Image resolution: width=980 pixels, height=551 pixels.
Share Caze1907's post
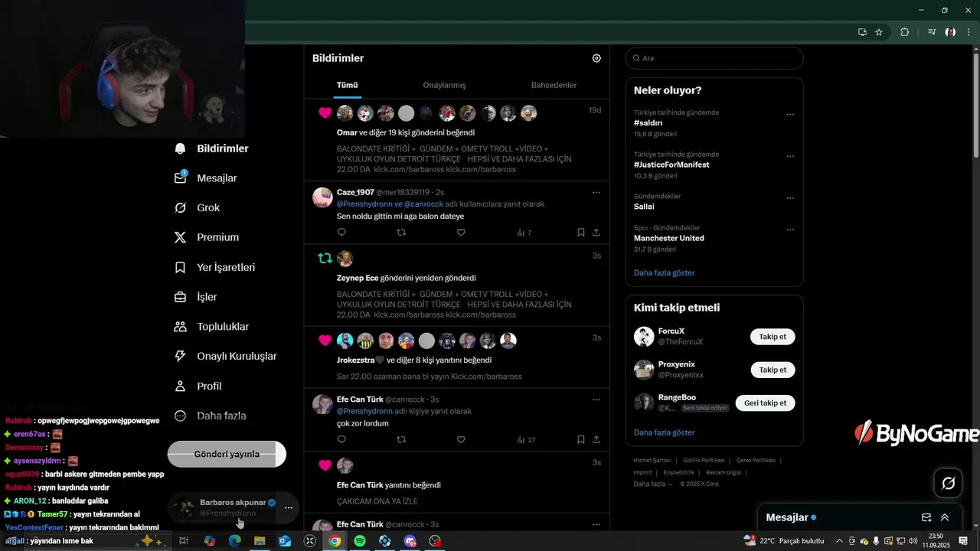click(x=596, y=233)
